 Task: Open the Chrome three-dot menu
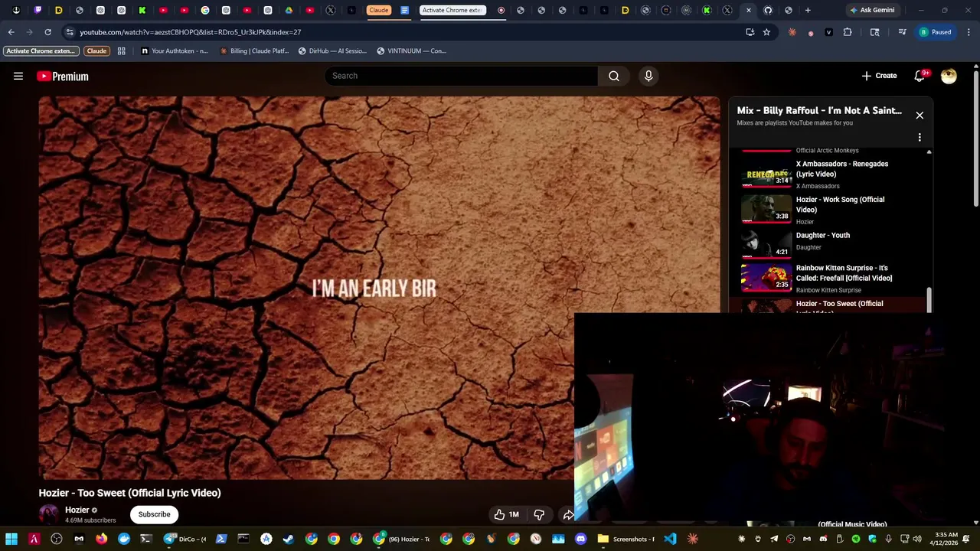pyautogui.click(x=969, y=32)
